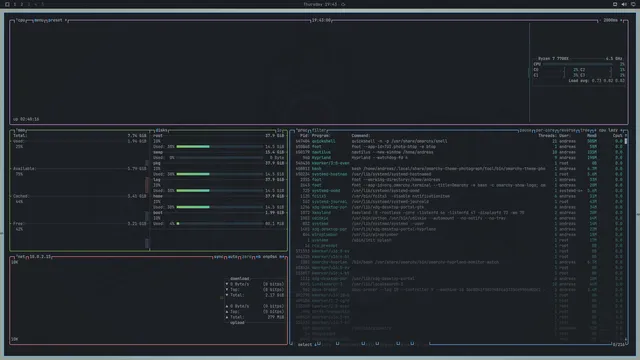Click the enp0s6 network interface name
This screenshot has height=360, width=640.
pos(270,257)
